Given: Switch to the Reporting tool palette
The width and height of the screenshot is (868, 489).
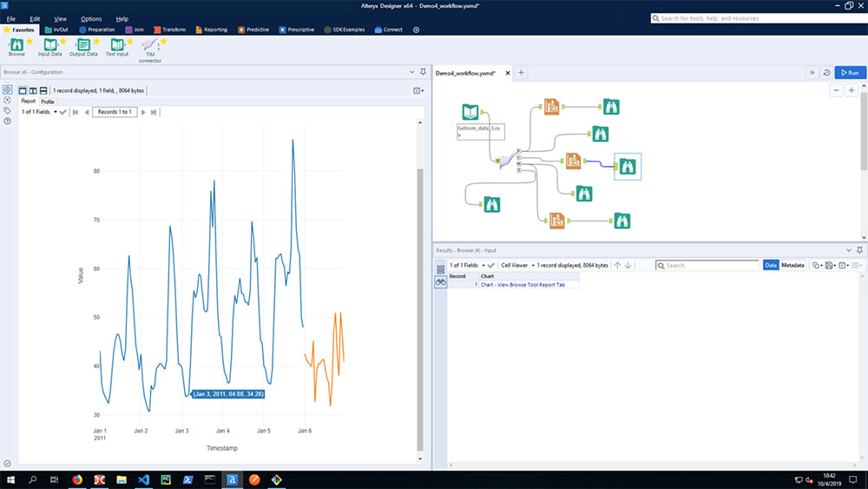Looking at the screenshot, I should coord(212,30).
